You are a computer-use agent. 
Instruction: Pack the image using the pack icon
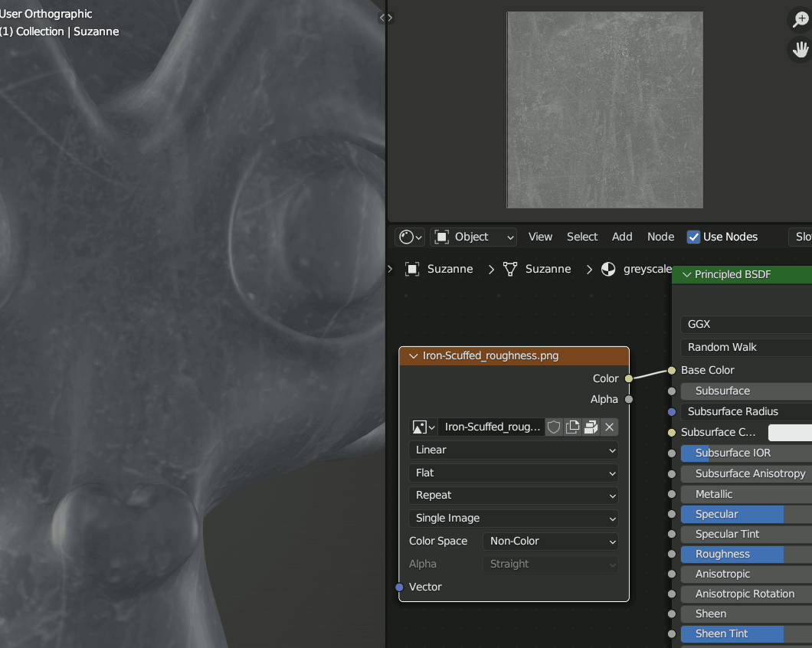(591, 427)
